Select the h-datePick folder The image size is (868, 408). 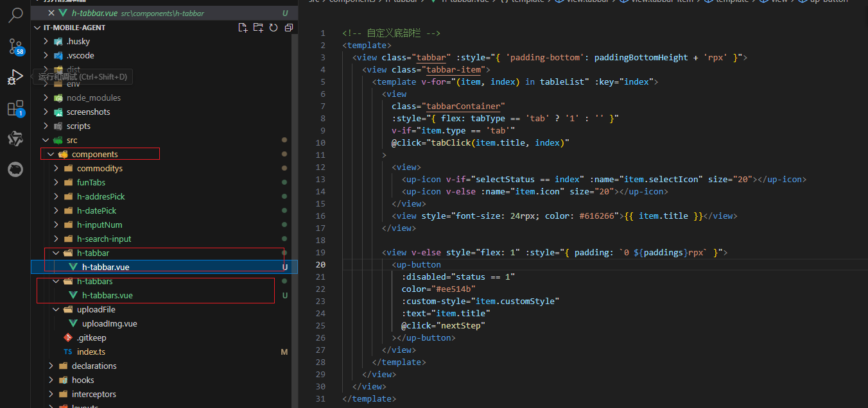click(x=164, y=210)
